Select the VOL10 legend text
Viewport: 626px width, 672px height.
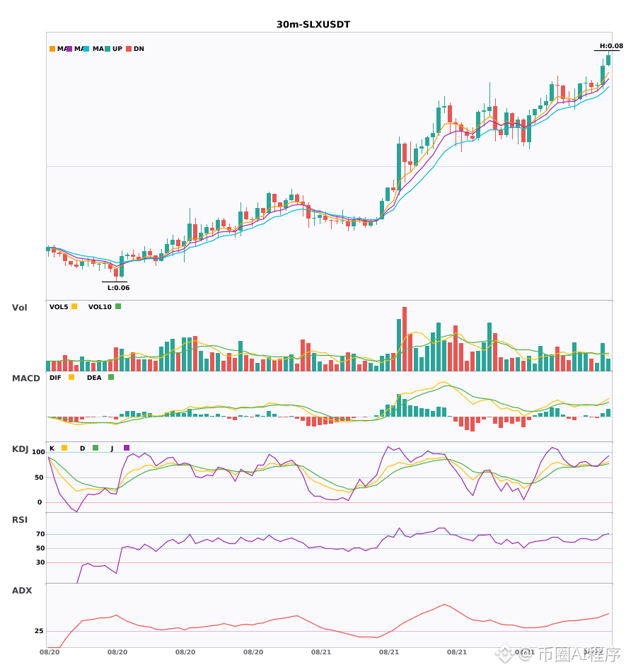(x=100, y=307)
